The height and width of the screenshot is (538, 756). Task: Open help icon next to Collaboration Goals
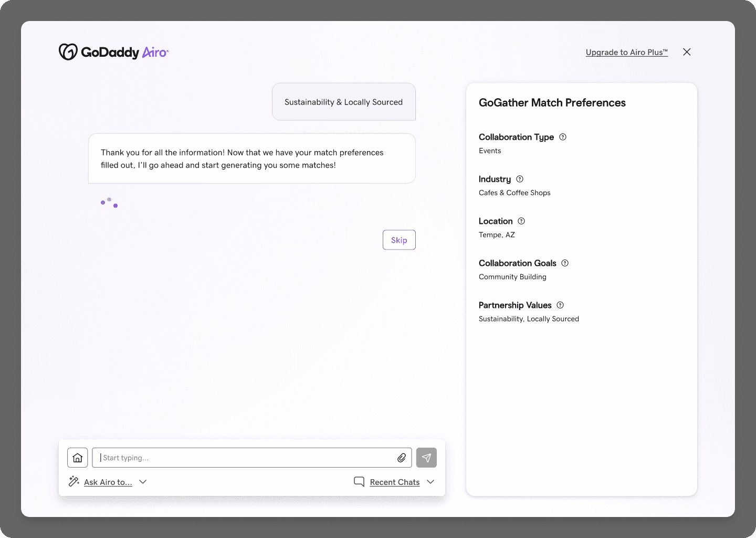565,263
